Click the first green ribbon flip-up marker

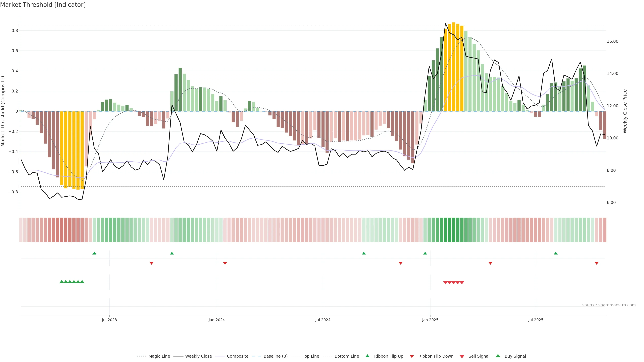(94, 253)
